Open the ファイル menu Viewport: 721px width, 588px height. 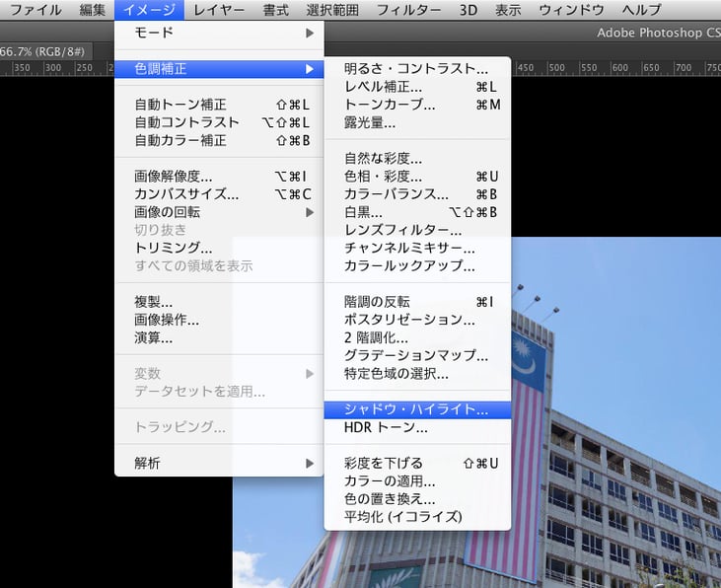[x=36, y=10]
